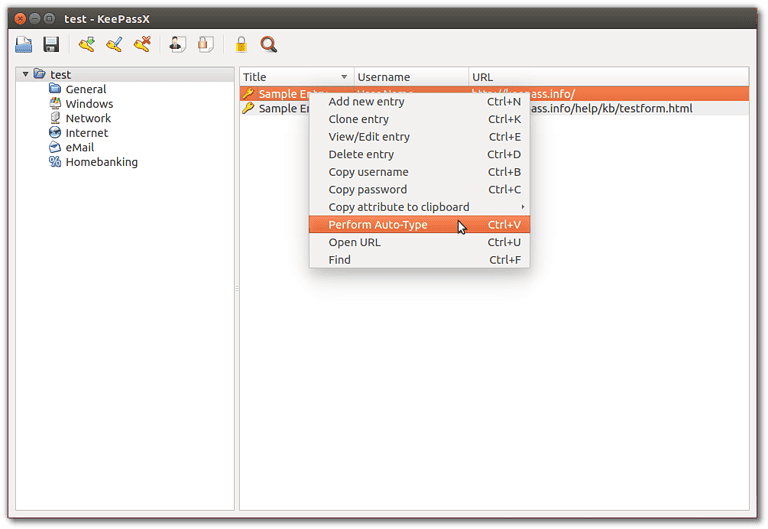Click the Title column sort arrow
Viewport: 768px width, 529px height.
click(x=344, y=77)
